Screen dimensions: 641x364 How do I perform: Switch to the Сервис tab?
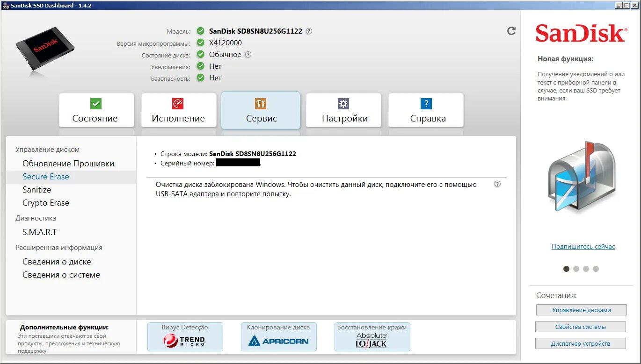pos(261,110)
